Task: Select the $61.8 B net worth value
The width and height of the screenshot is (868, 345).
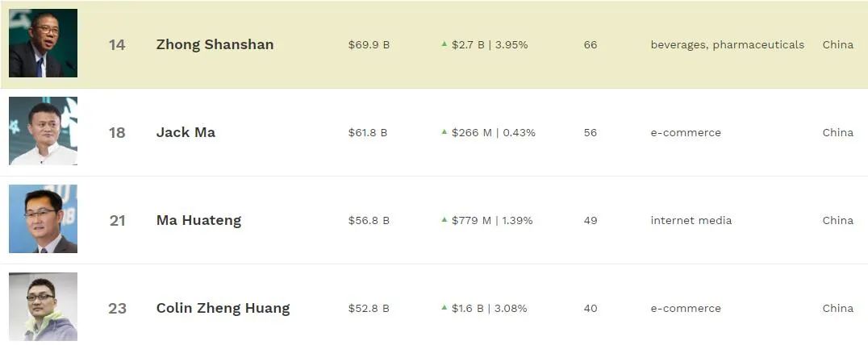Action: (368, 133)
